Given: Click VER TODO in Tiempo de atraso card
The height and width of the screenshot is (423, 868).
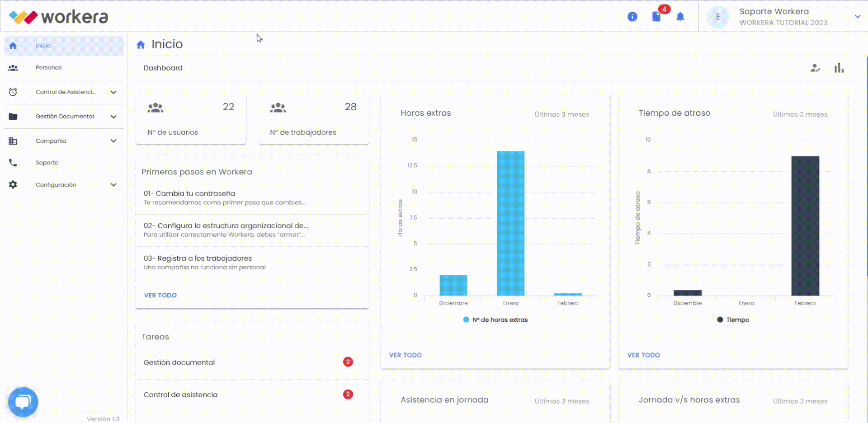Looking at the screenshot, I should (643, 355).
